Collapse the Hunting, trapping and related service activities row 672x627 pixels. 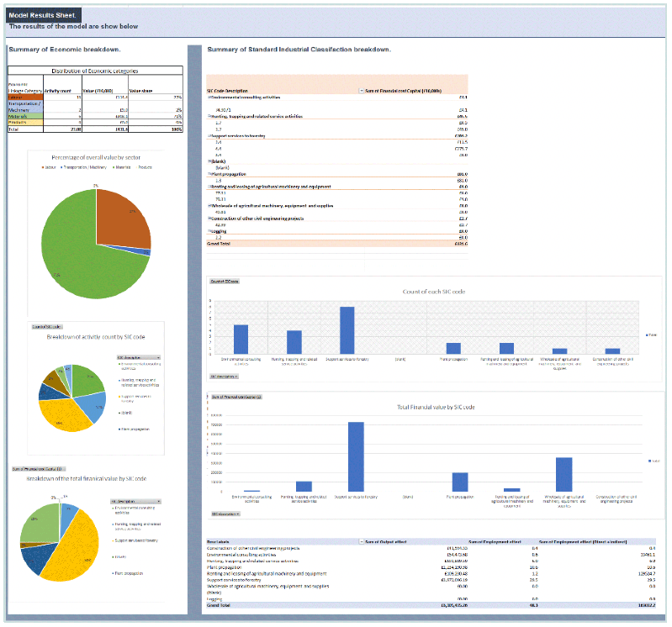pyautogui.click(x=209, y=116)
